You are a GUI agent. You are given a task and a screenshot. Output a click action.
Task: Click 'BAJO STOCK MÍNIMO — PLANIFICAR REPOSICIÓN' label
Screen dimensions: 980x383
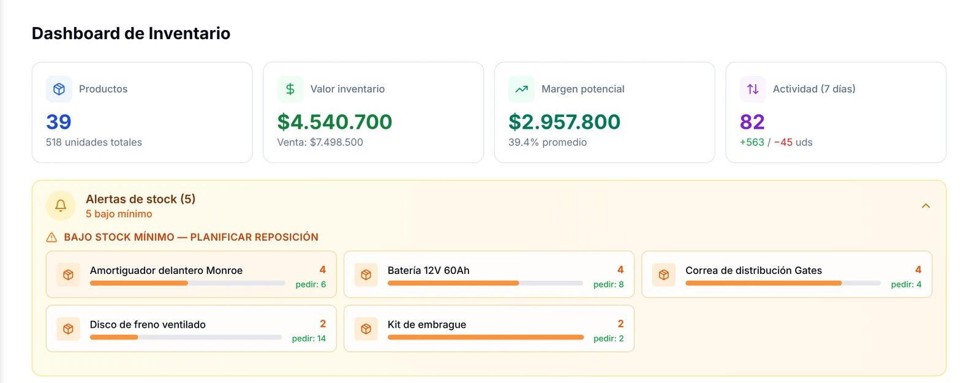tap(191, 237)
